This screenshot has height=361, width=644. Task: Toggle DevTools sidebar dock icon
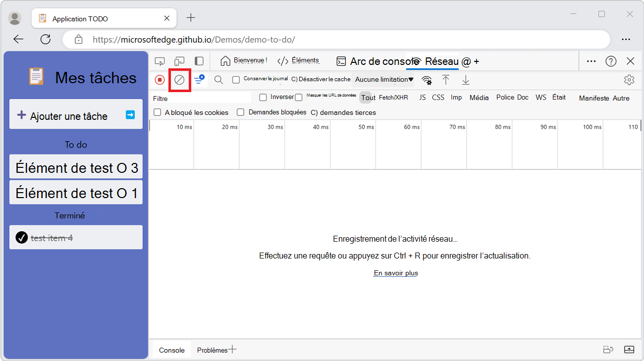[x=199, y=61]
